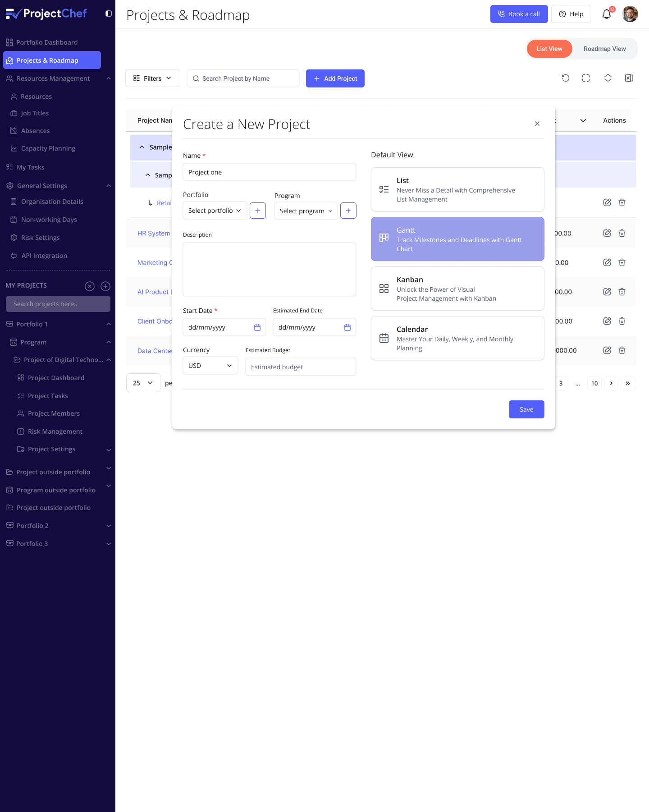Screen dimensions: 649x812
Task: Click the Save button
Action: click(526, 409)
